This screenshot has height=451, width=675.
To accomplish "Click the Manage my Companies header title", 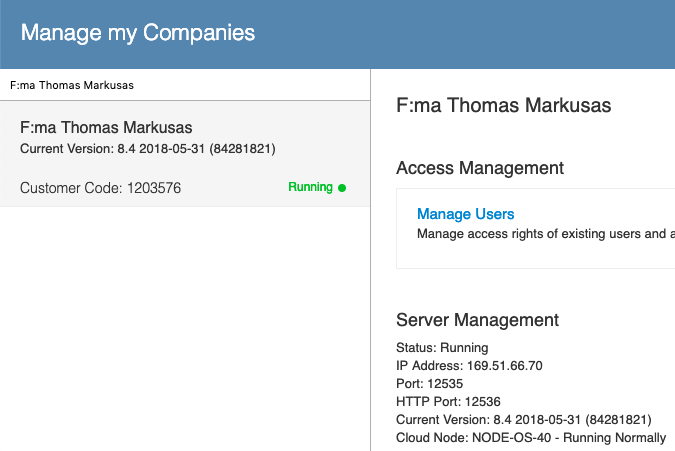I will pyautogui.click(x=138, y=33).
